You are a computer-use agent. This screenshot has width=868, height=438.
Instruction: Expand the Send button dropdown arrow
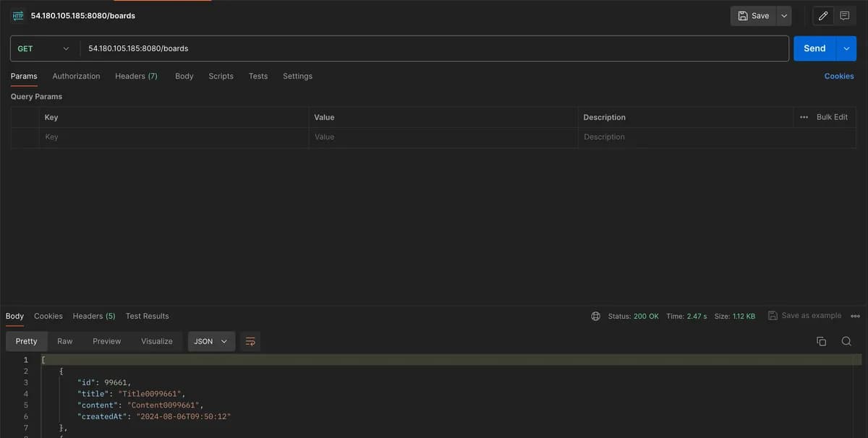pyautogui.click(x=846, y=48)
